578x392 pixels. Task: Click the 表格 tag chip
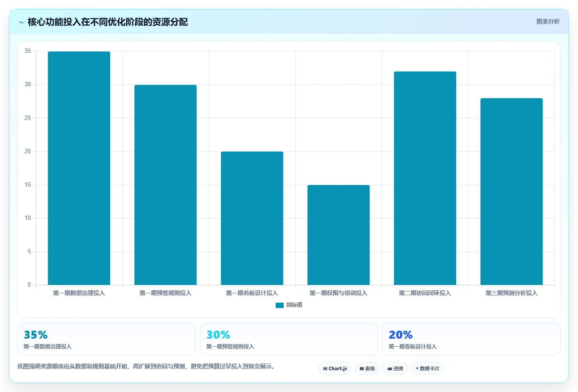[367, 368]
